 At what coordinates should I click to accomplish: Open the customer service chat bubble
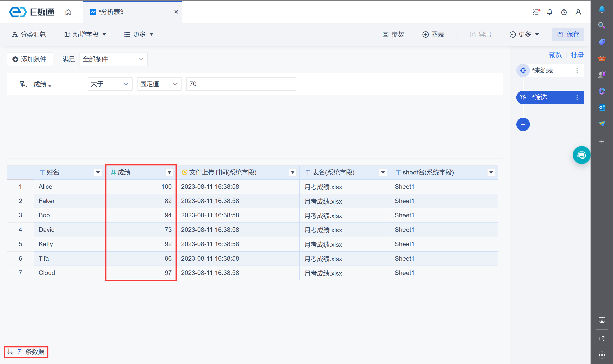click(581, 155)
